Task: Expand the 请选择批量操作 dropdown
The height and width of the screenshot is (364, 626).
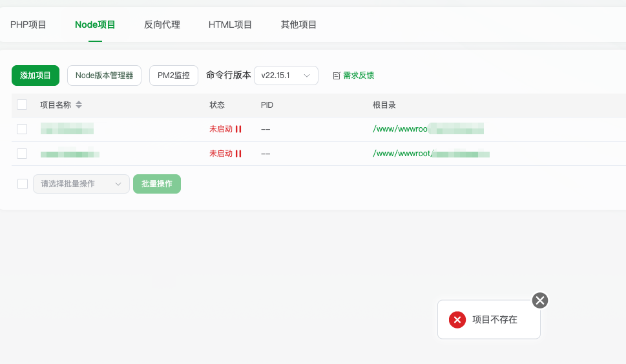Action: (81, 184)
